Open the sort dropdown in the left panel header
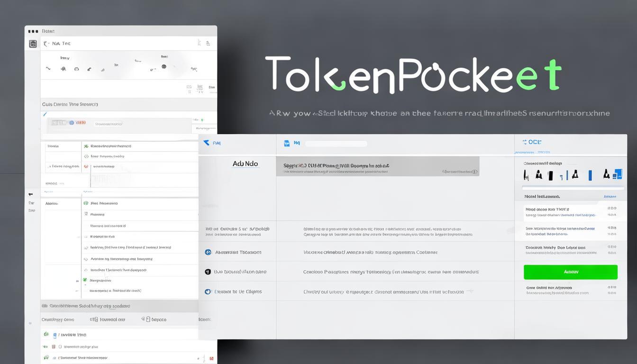The width and height of the screenshot is (637, 364). click(x=208, y=43)
